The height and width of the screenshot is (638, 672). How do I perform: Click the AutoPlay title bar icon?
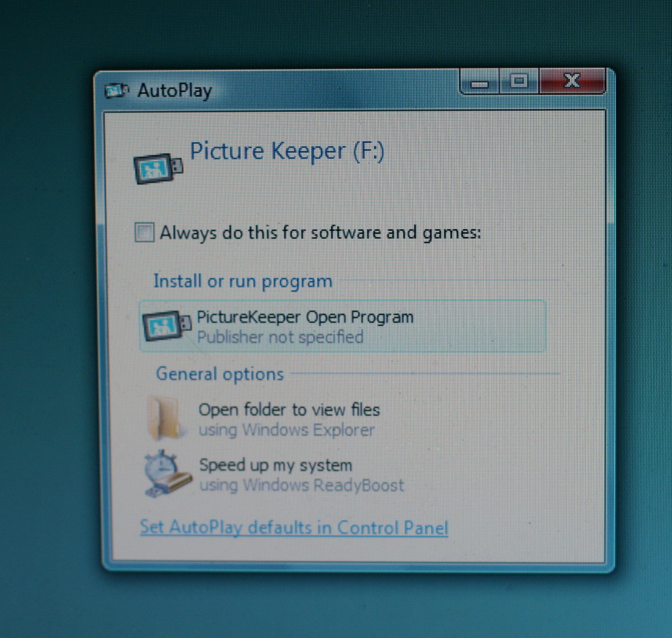(116, 91)
